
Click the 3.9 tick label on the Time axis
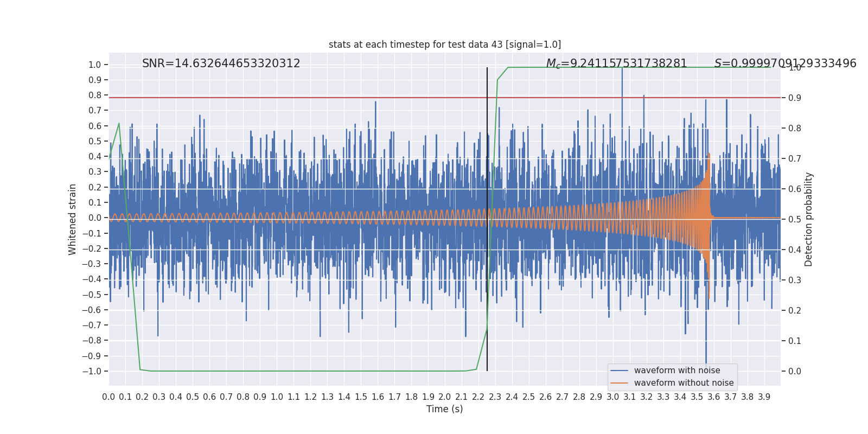click(x=764, y=397)
